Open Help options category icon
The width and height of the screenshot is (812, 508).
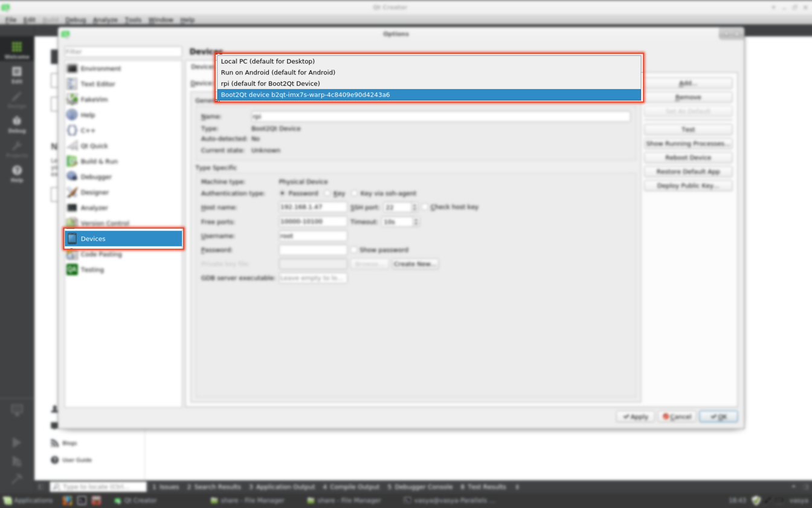click(72, 115)
